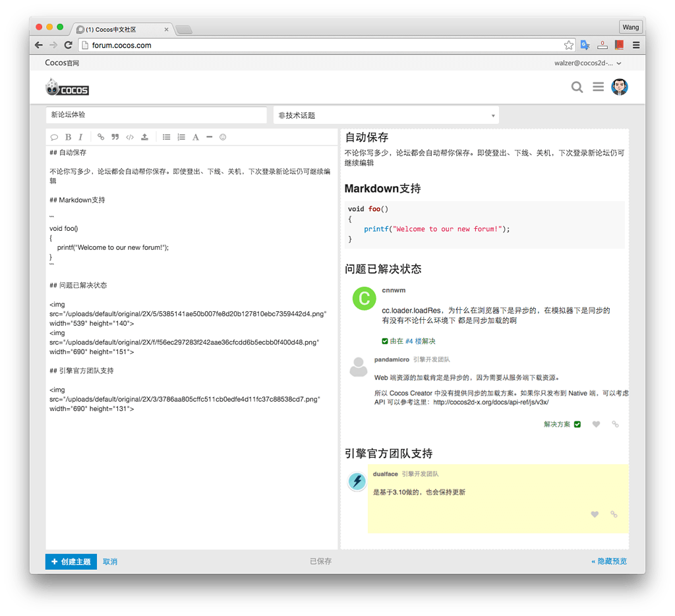
Task: Open the hamburger menu next to search
Action: tap(598, 86)
